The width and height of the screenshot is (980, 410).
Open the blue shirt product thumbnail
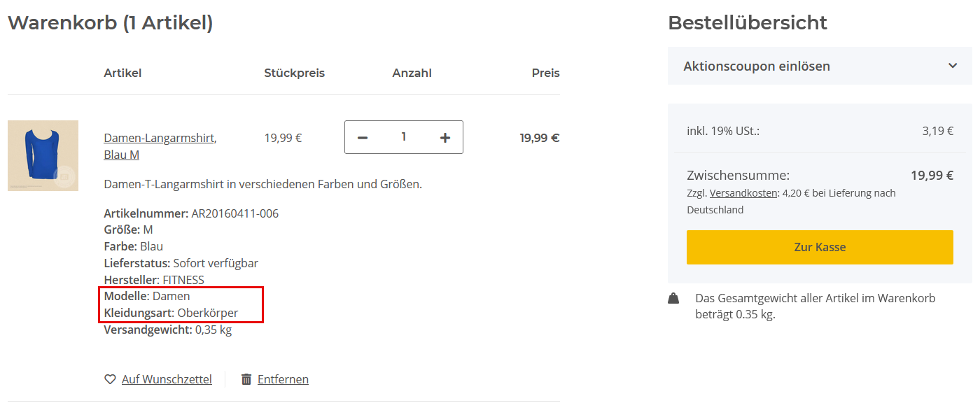point(43,155)
